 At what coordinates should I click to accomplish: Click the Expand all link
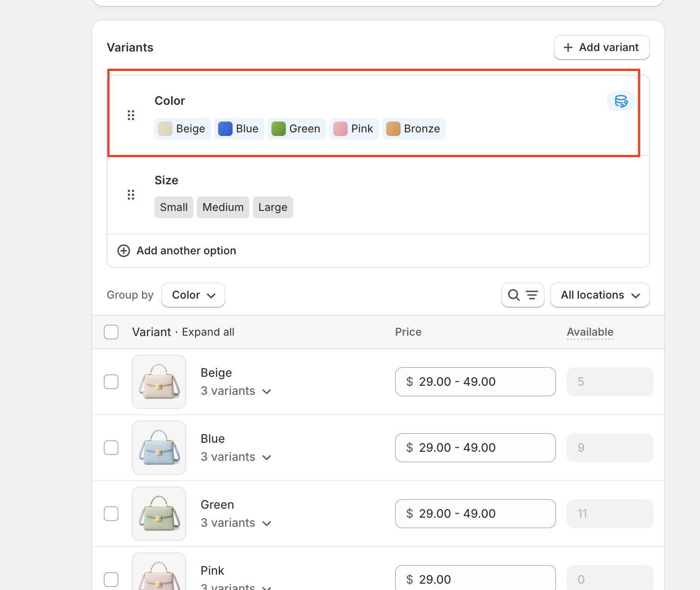point(208,332)
